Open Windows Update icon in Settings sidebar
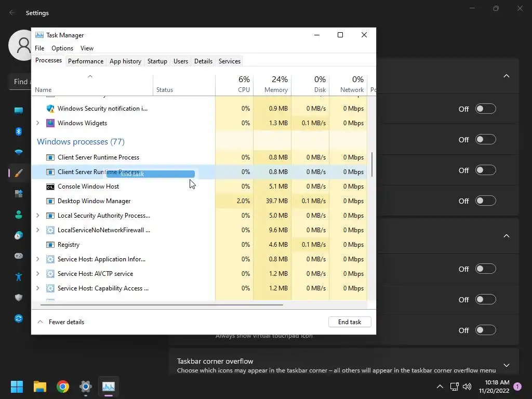The width and height of the screenshot is (532, 399). click(19, 318)
